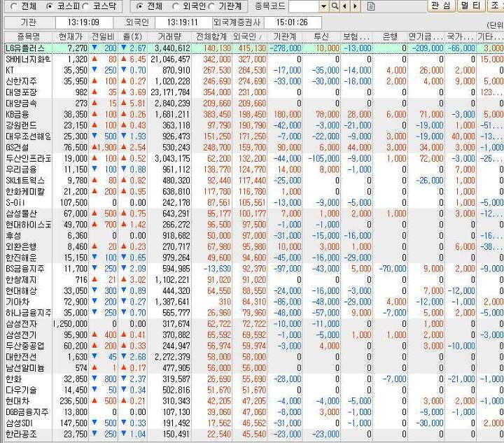Image resolution: width=504 pixels, height=443 pixels.
Task: Select the 후성 row
Action: tap(254, 236)
